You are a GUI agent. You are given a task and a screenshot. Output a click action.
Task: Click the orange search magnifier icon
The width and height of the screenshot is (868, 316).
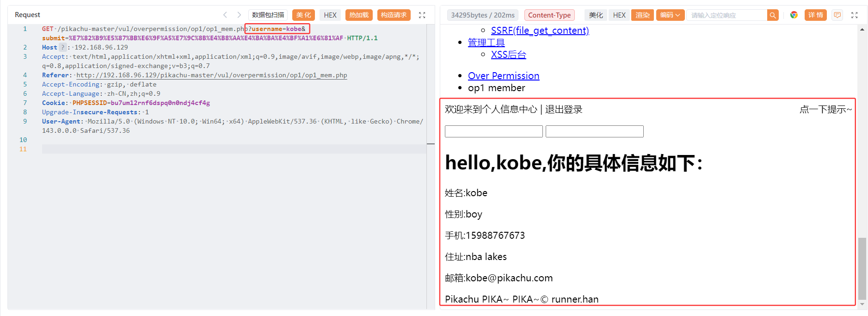(773, 15)
